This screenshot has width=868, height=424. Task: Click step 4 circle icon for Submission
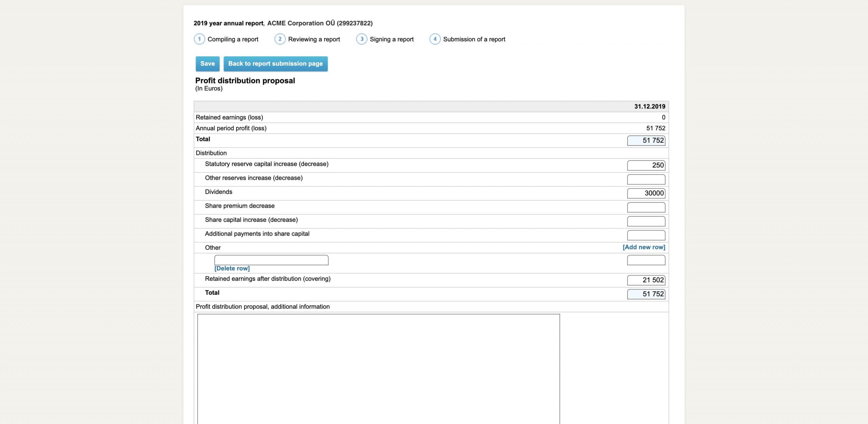(x=435, y=39)
